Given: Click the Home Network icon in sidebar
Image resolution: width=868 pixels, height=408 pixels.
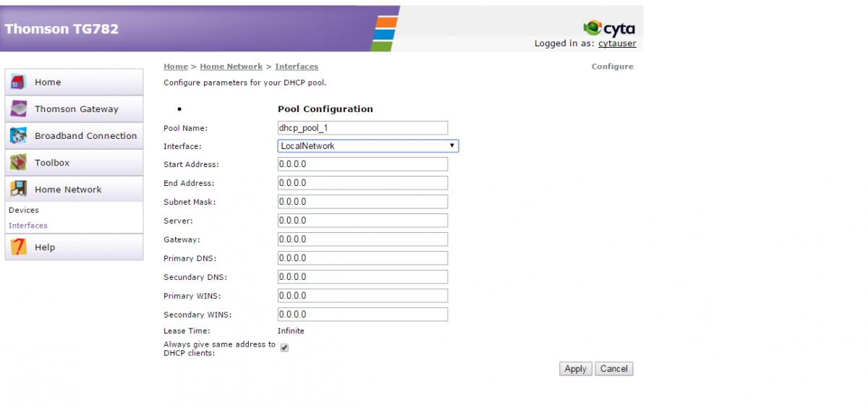Looking at the screenshot, I should coord(18,190).
